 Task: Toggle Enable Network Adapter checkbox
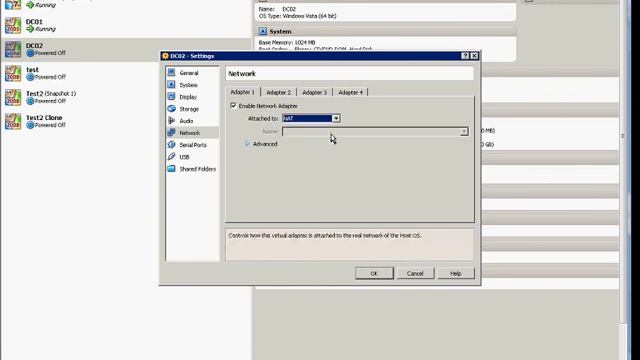click(233, 106)
